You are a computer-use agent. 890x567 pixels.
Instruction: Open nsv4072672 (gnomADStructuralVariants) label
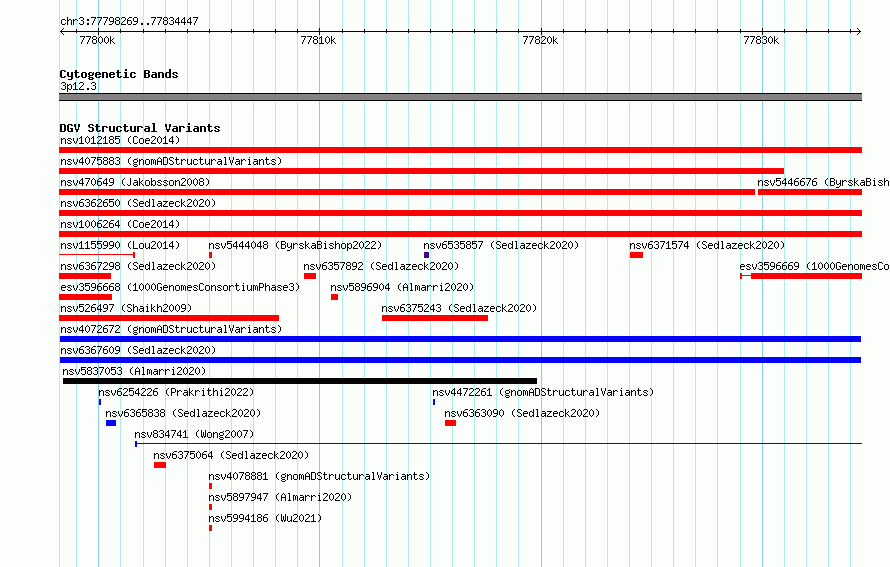[x=171, y=329]
